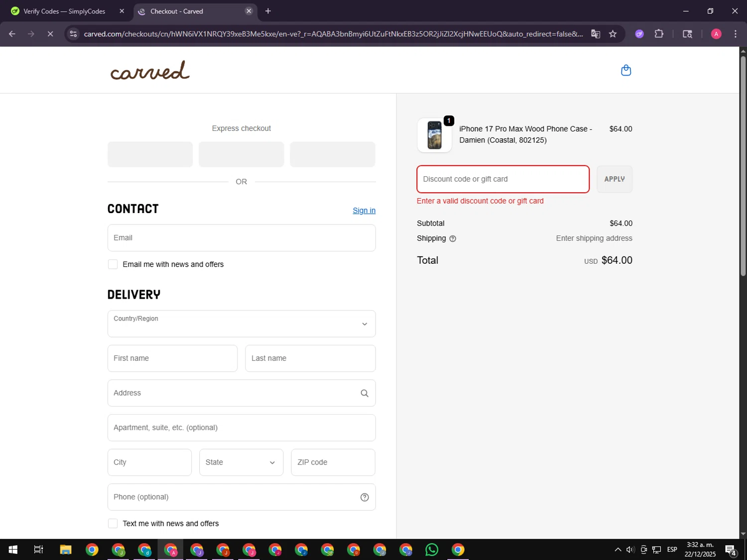The height and width of the screenshot is (560, 747).
Task: Expand the Country/Region dropdown
Action: [242, 324]
